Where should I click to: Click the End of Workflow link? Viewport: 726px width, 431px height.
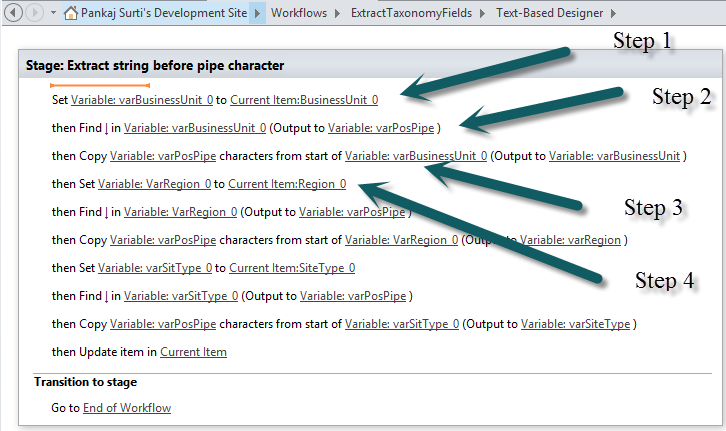point(127,408)
